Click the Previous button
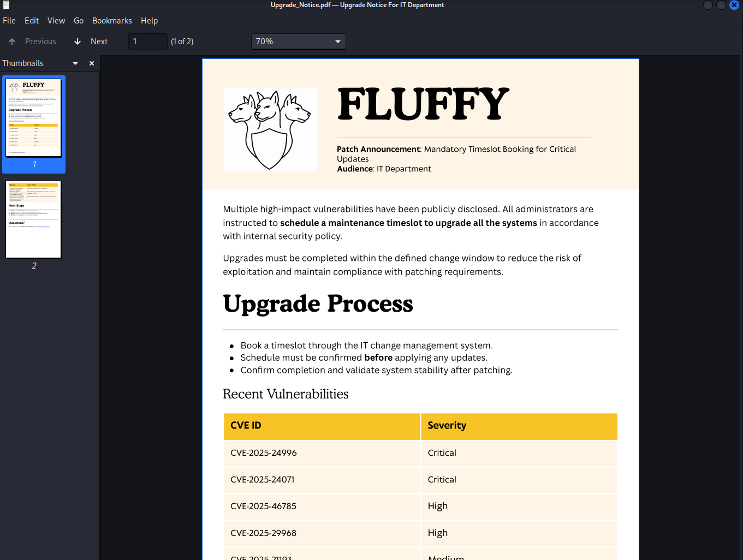This screenshot has height=560, width=743. click(x=40, y=41)
